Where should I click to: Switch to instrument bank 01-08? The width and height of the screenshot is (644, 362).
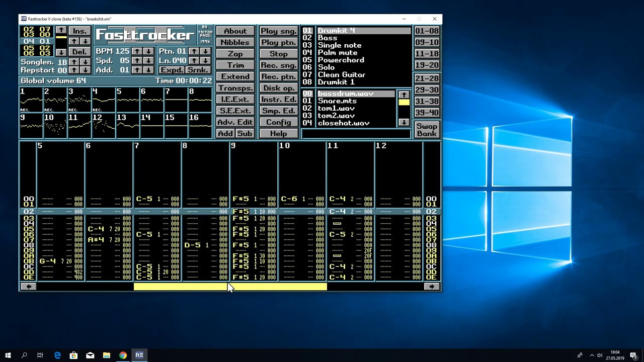[427, 31]
